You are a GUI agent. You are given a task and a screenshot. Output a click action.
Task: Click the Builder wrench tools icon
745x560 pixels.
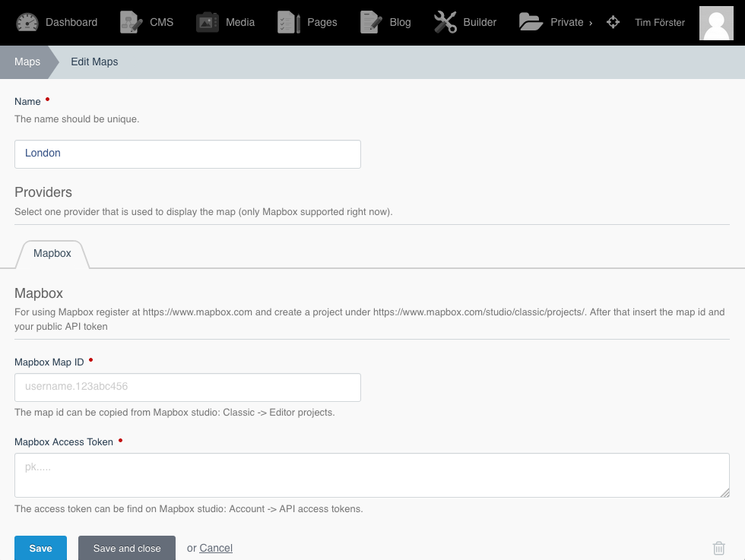(445, 22)
